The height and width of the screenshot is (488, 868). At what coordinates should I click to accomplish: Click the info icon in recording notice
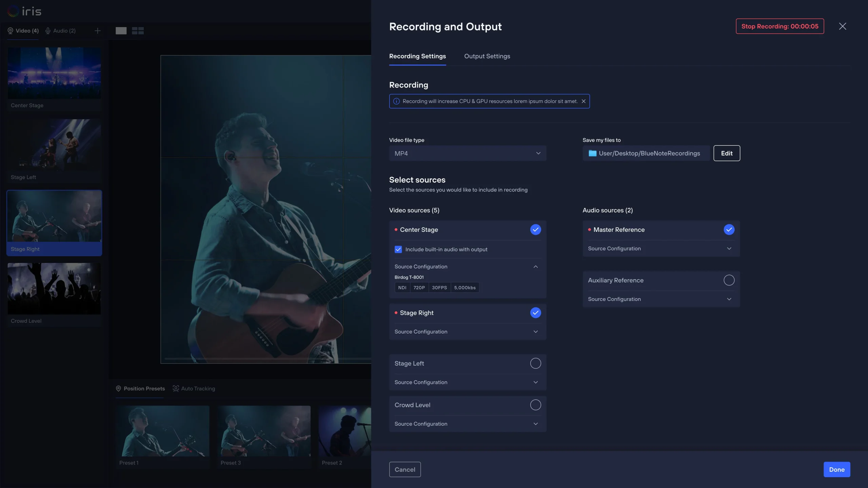click(x=396, y=101)
